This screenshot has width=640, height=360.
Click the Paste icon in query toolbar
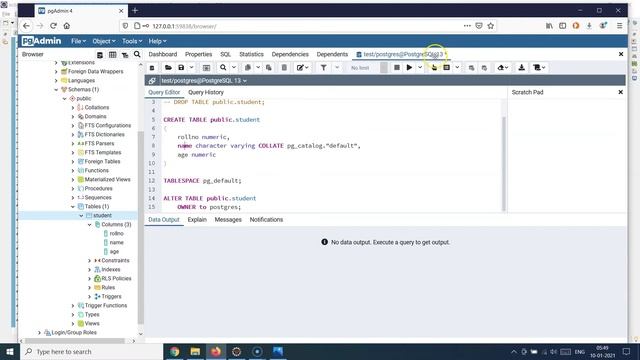coord(269,68)
